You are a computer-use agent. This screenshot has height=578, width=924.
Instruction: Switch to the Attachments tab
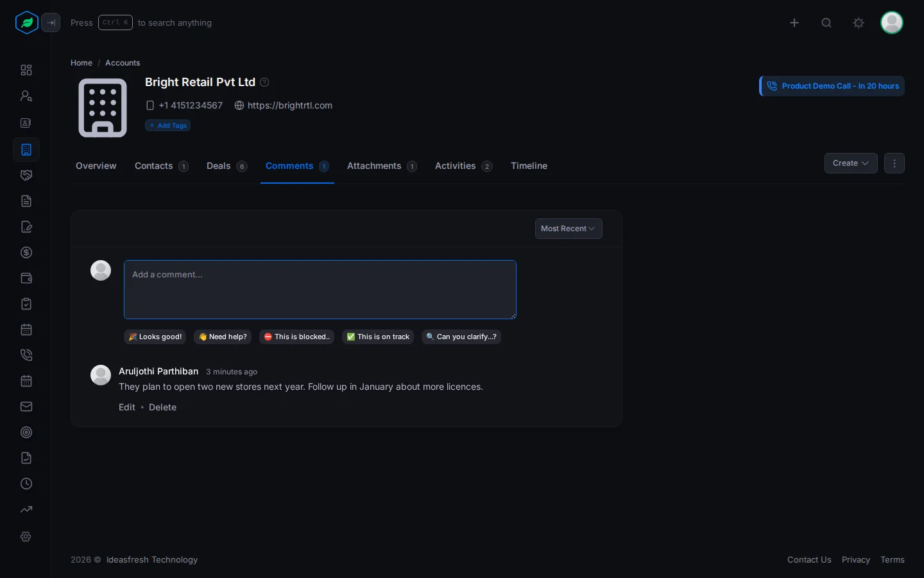coord(382,166)
